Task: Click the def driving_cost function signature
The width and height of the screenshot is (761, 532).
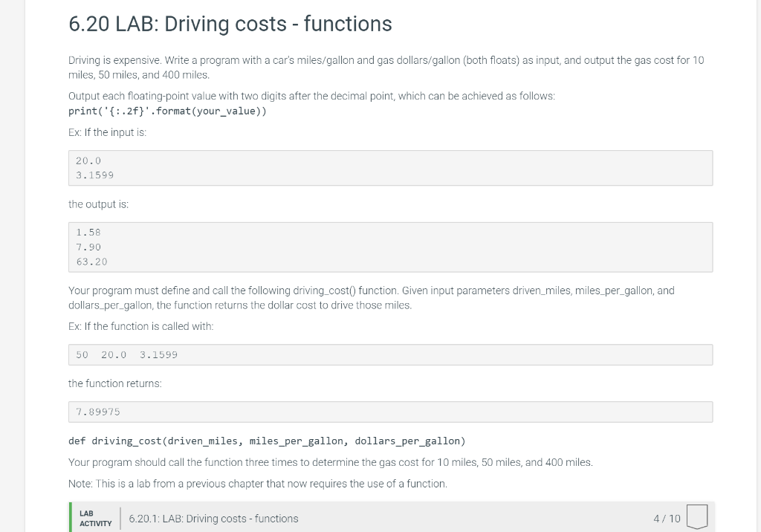Action: (267, 441)
